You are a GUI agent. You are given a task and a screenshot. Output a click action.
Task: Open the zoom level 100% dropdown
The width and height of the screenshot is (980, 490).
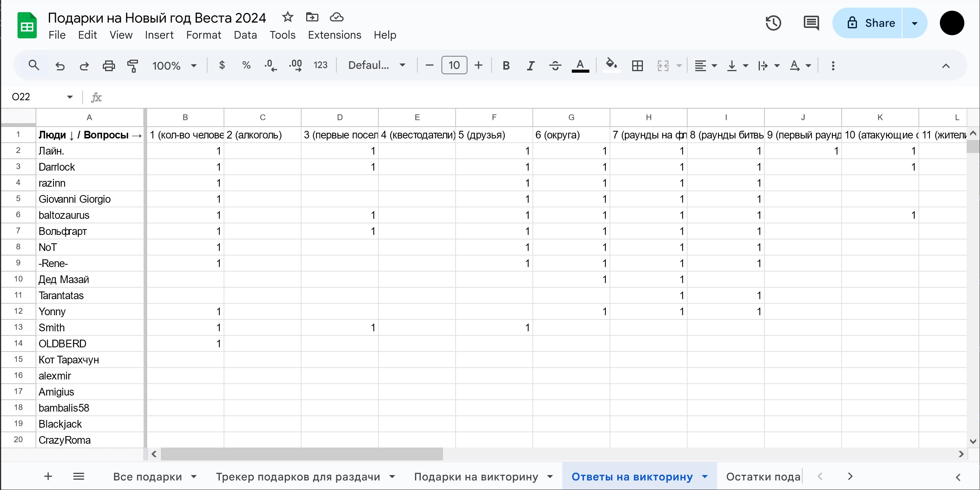click(x=174, y=66)
